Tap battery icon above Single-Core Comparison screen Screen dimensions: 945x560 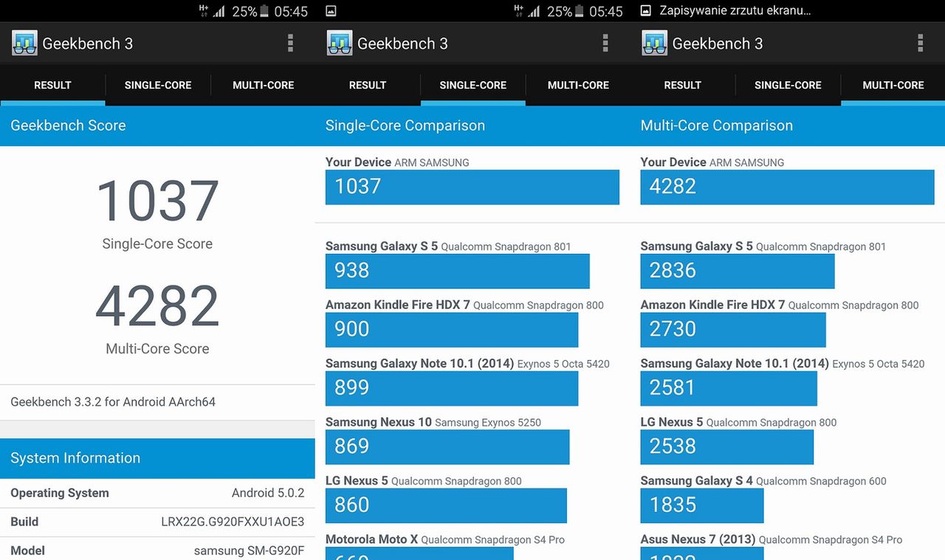580,11
